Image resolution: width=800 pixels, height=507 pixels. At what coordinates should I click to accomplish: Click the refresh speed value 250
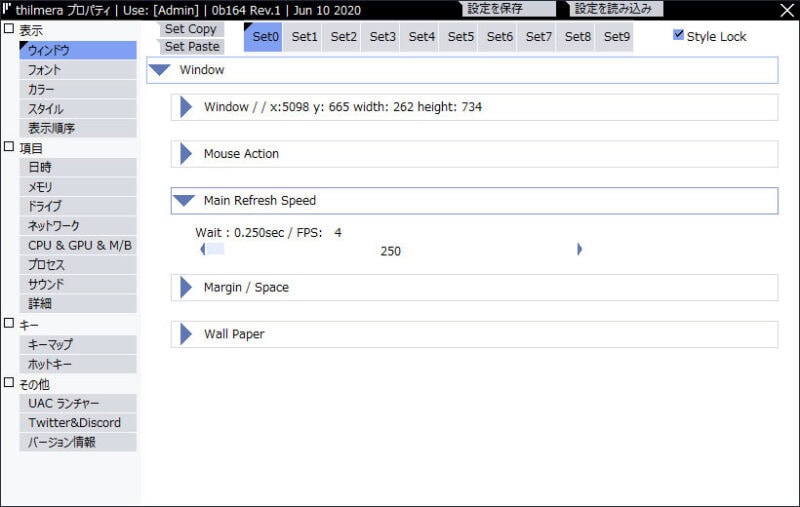tap(390, 251)
